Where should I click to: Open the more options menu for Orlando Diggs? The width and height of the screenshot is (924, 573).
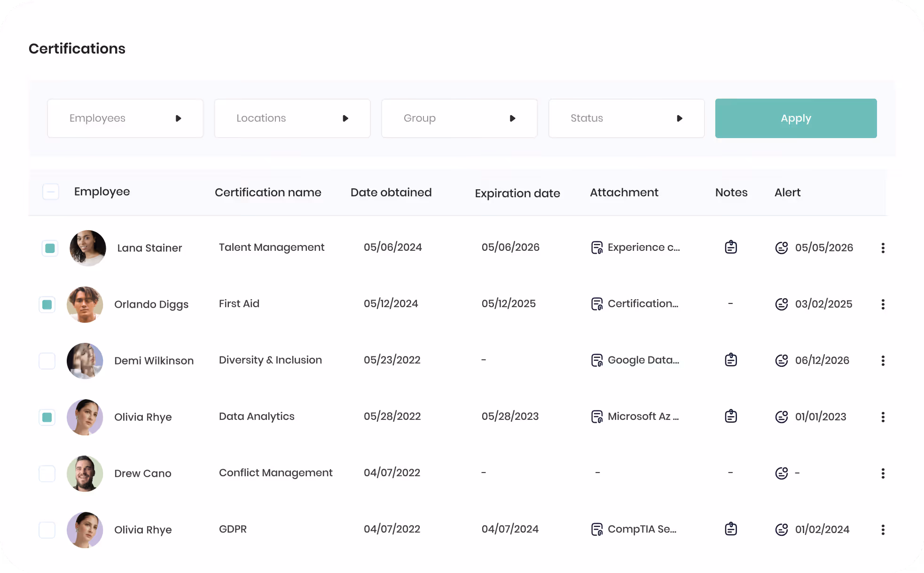click(883, 304)
